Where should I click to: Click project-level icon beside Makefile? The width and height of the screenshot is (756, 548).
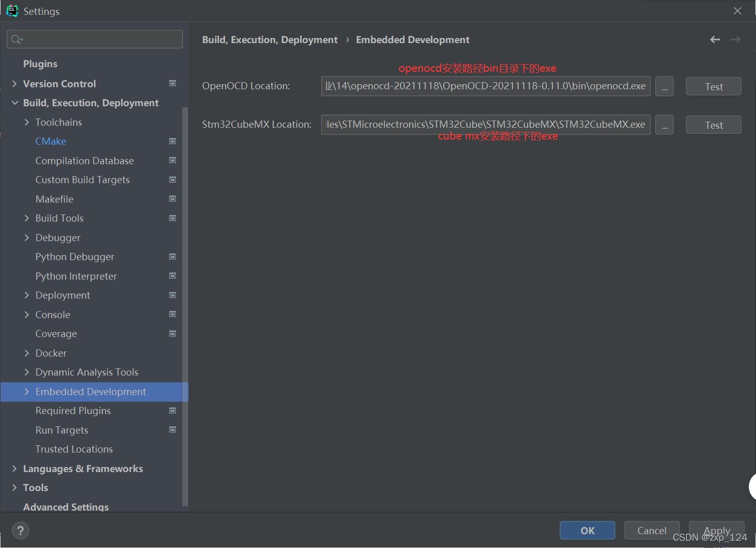pos(173,199)
